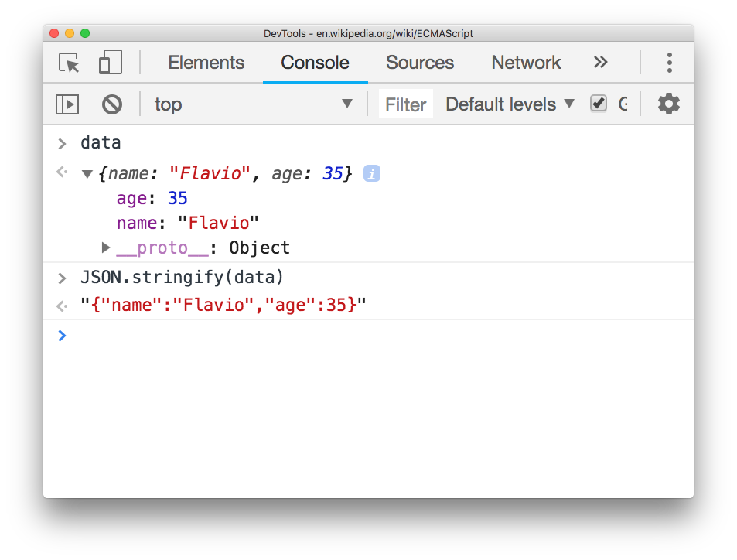737x560 pixels.
Task: Show more DevTools tabs chevron
Action: click(x=600, y=63)
